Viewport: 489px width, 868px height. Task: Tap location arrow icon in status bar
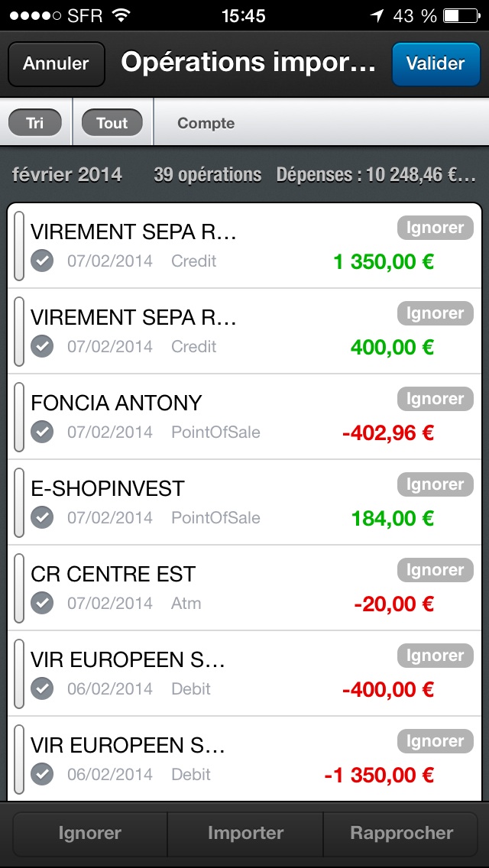click(x=377, y=15)
